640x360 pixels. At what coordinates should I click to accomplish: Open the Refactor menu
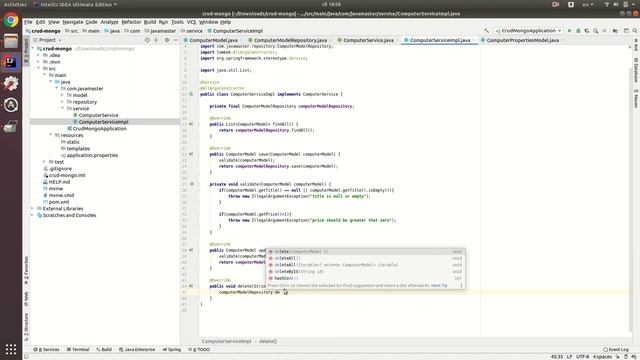pos(131,22)
